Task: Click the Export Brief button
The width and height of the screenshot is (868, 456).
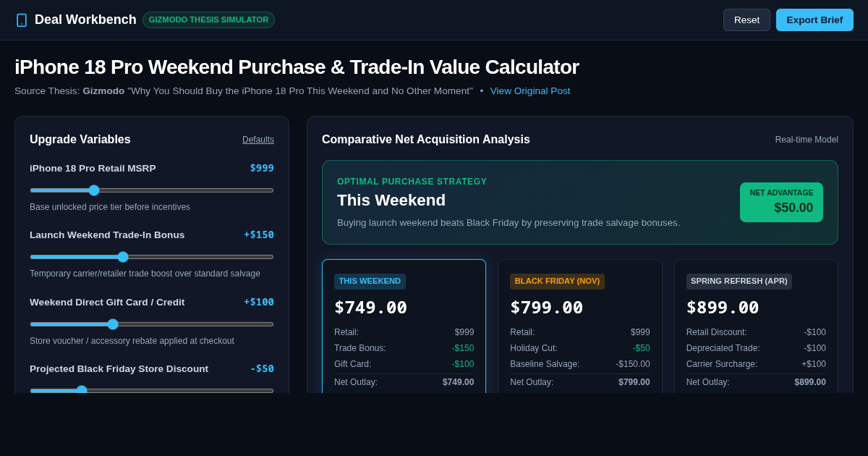Action: pos(814,20)
